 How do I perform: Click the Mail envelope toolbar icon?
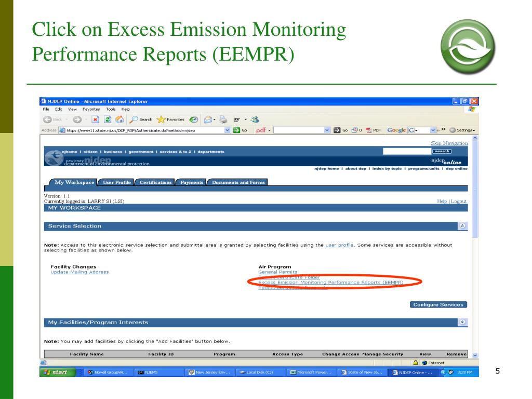pos(208,119)
